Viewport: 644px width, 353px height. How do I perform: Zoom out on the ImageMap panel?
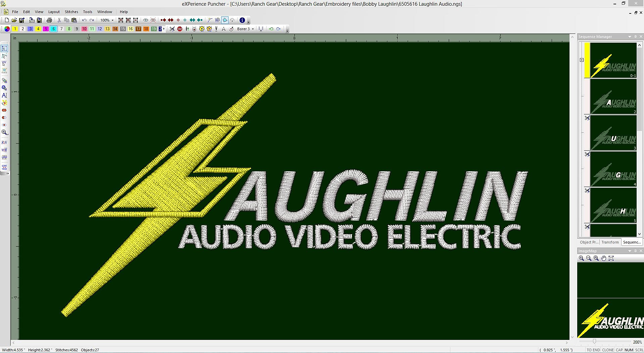pos(589,258)
